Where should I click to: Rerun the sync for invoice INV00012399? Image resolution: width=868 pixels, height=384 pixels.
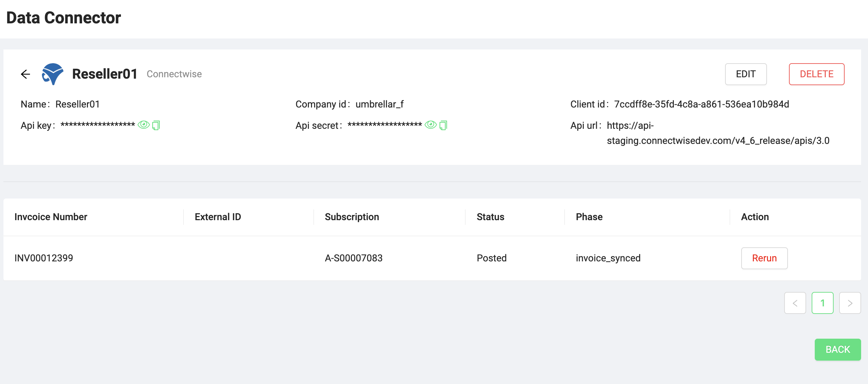(x=764, y=258)
